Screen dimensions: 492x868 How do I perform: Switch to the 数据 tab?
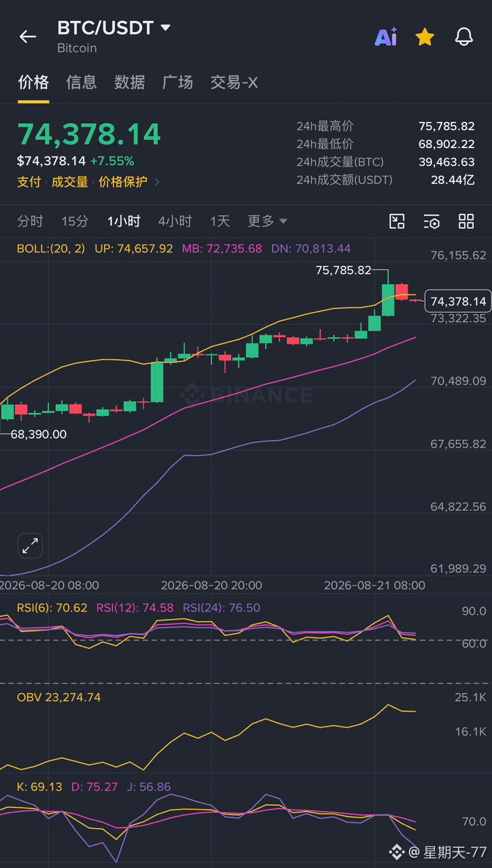coord(130,82)
